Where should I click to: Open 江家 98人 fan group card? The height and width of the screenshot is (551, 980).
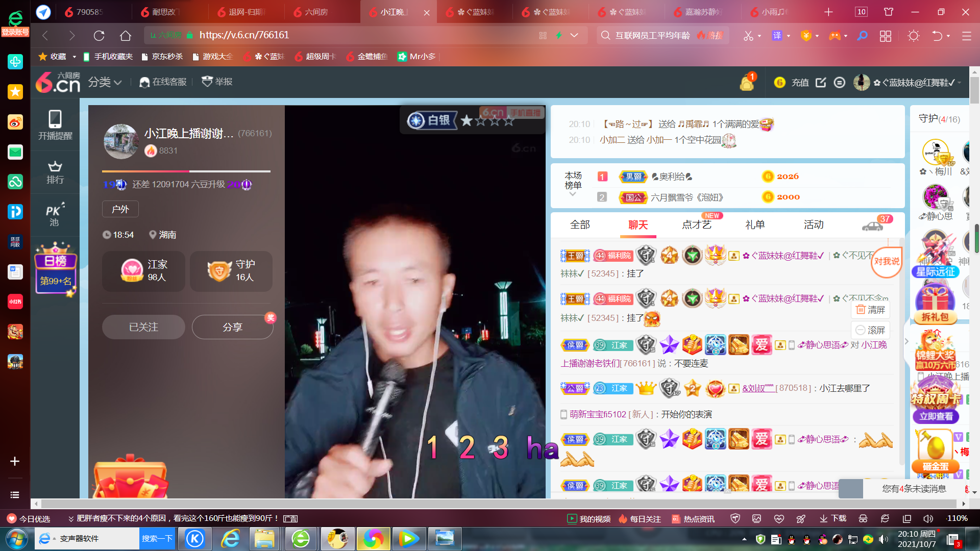pos(143,271)
